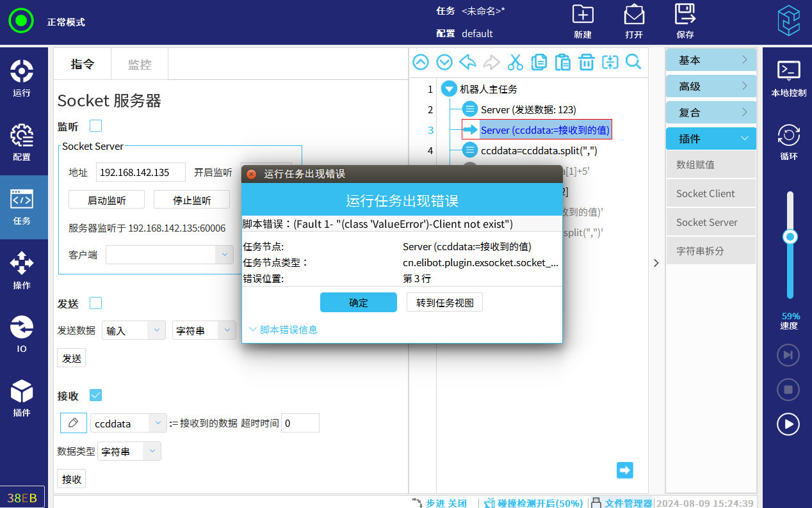Toggle the send (发送) checkbox
Screen dimensions: 812x508
tap(95, 303)
